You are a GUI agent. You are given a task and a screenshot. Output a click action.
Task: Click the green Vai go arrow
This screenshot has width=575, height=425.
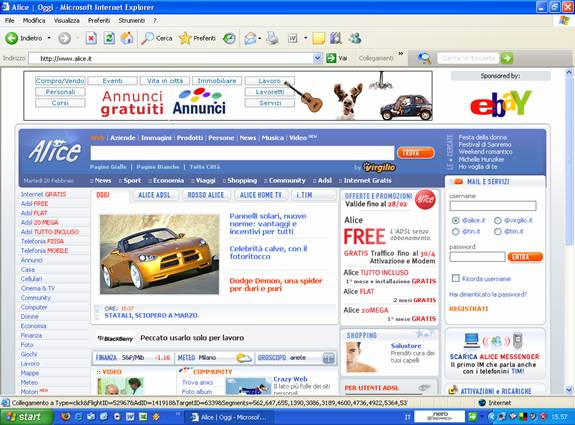[x=331, y=58]
